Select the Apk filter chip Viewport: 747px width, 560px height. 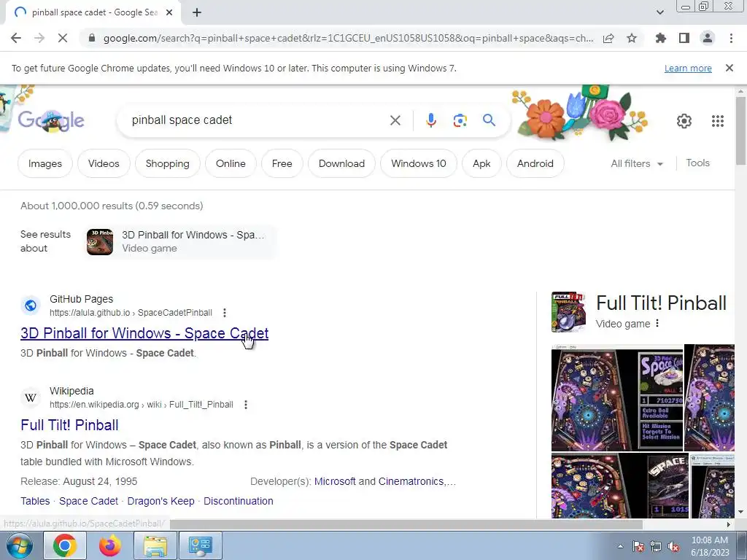(481, 163)
